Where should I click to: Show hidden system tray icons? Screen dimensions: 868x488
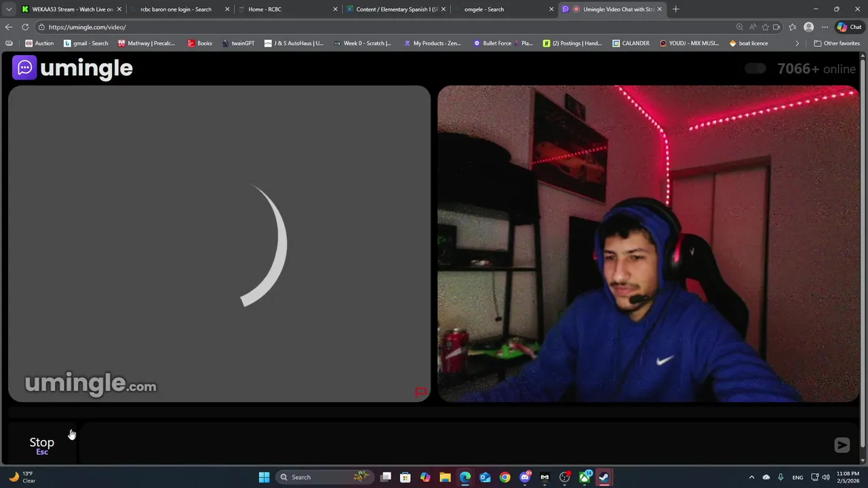pos(751,477)
